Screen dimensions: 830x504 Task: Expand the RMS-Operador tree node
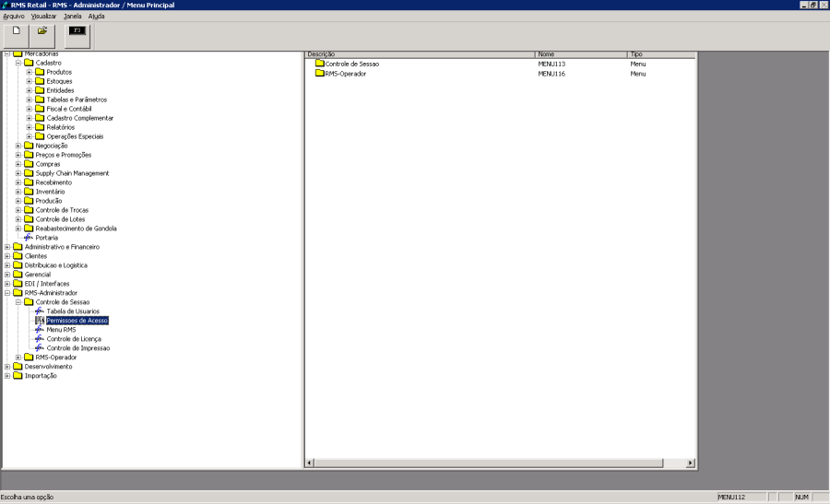click(18, 357)
